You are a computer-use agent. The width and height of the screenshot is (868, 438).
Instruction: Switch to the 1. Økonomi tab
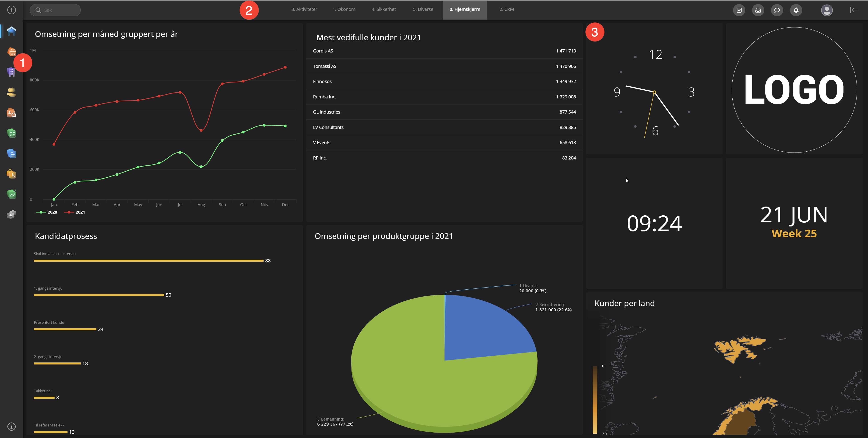click(x=344, y=10)
